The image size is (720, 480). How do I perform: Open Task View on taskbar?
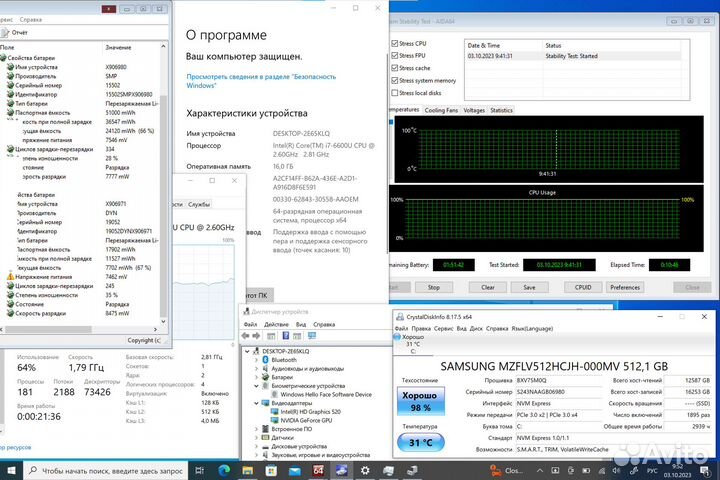(x=200, y=470)
